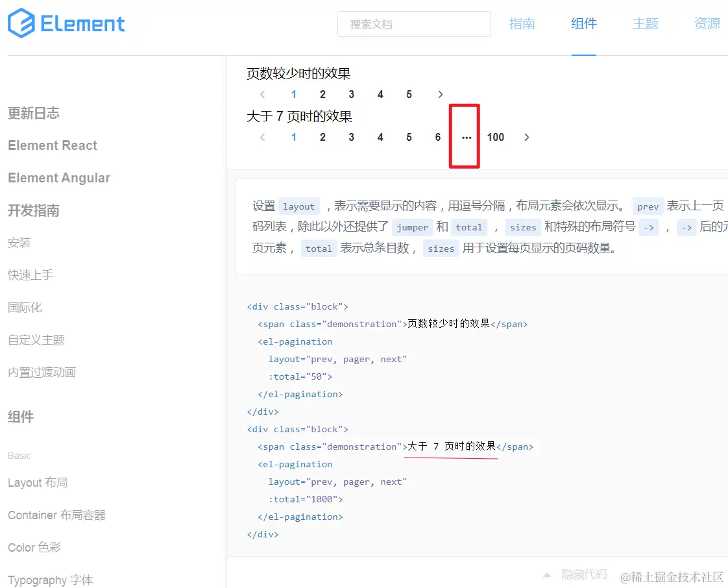Jump to page 100
The width and height of the screenshot is (728, 588).
pyautogui.click(x=496, y=137)
